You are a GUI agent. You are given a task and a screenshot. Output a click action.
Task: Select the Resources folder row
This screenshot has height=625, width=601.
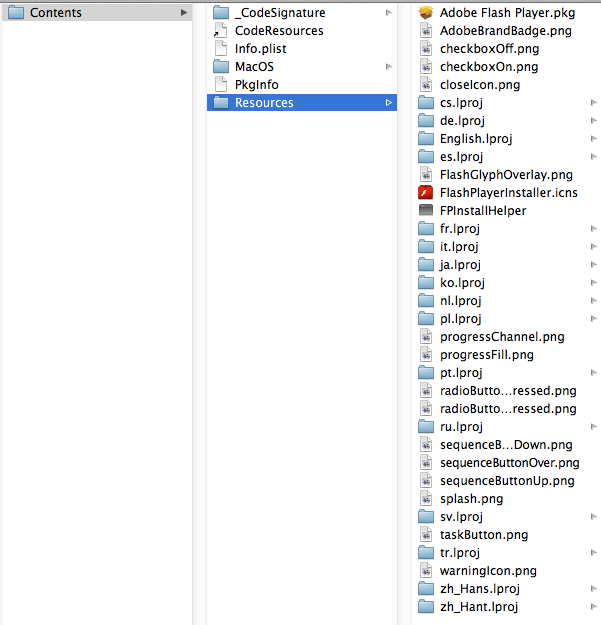pos(302,103)
